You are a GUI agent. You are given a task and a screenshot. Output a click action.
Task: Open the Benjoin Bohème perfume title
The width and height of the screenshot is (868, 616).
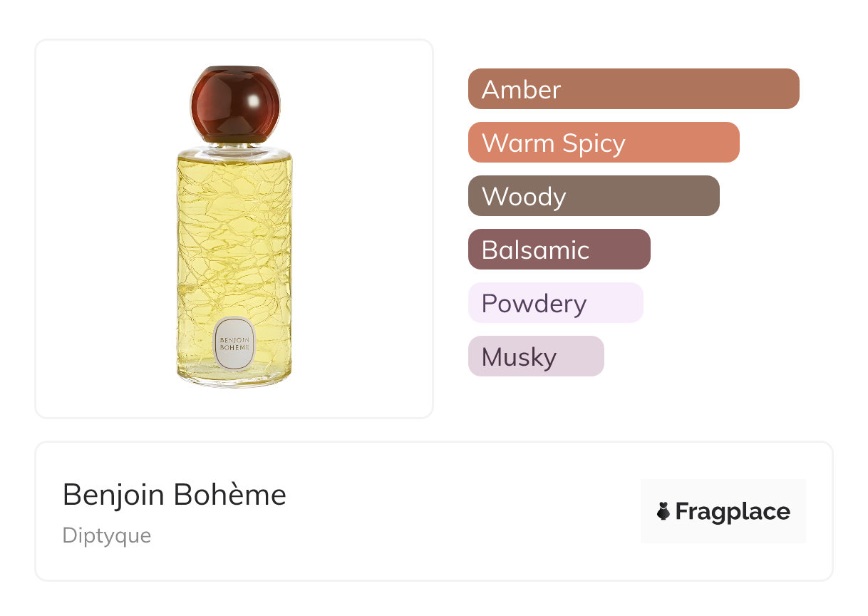tap(175, 495)
